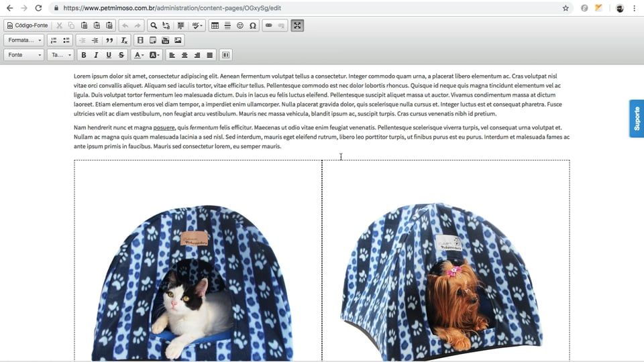The image size is (644, 362).
Task: Open Find with the magnifier icon
Action: click(154, 25)
